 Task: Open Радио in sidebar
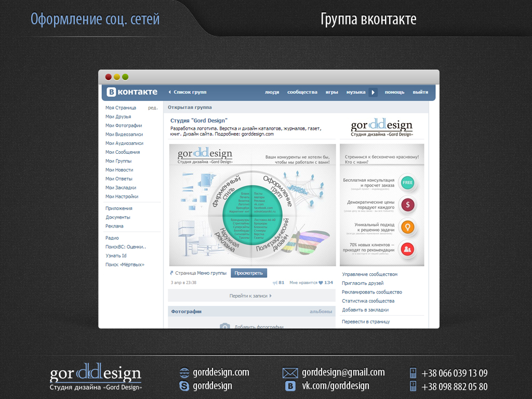point(112,238)
